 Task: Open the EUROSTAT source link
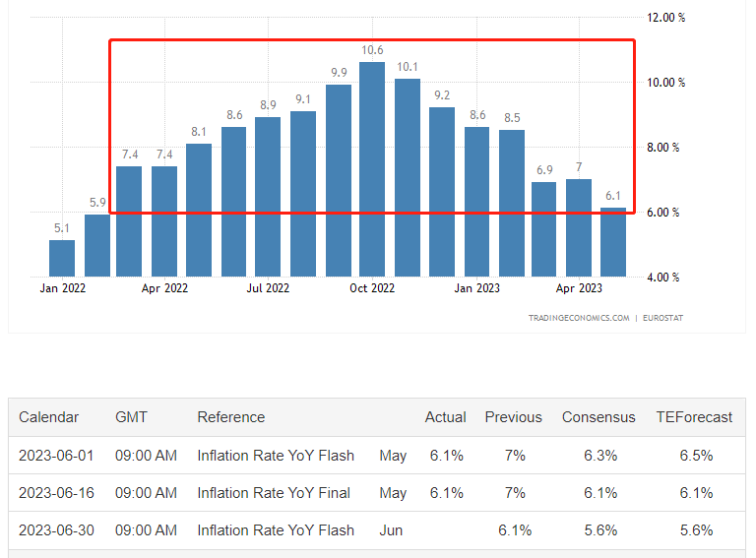662,318
